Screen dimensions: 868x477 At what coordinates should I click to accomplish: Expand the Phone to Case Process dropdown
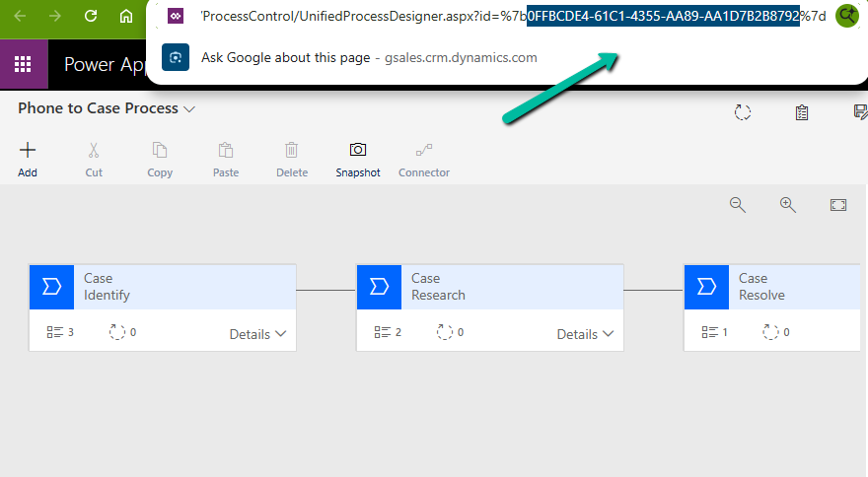click(189, 109)
